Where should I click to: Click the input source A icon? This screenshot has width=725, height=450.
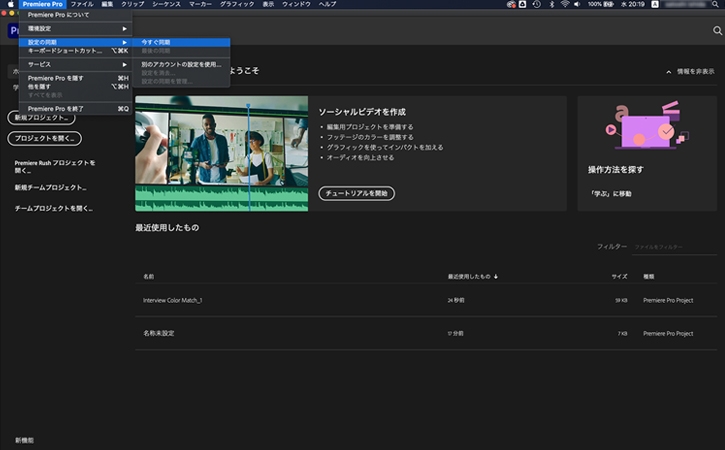pyautogui.click(x=655, y=4)
